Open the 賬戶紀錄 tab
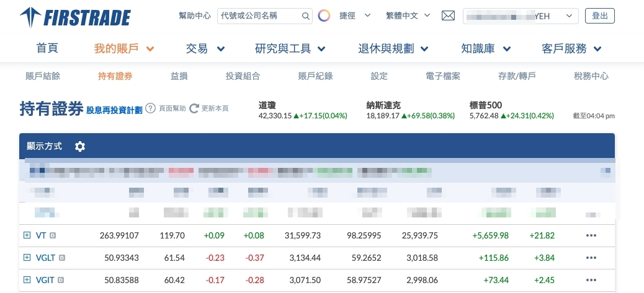The image size is (644, 293). [x=315, y=76]
